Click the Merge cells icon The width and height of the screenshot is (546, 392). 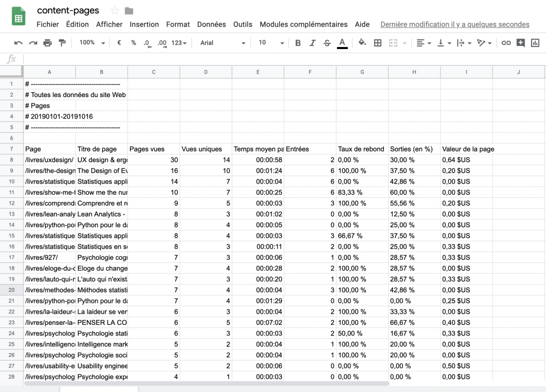point(393,43)
